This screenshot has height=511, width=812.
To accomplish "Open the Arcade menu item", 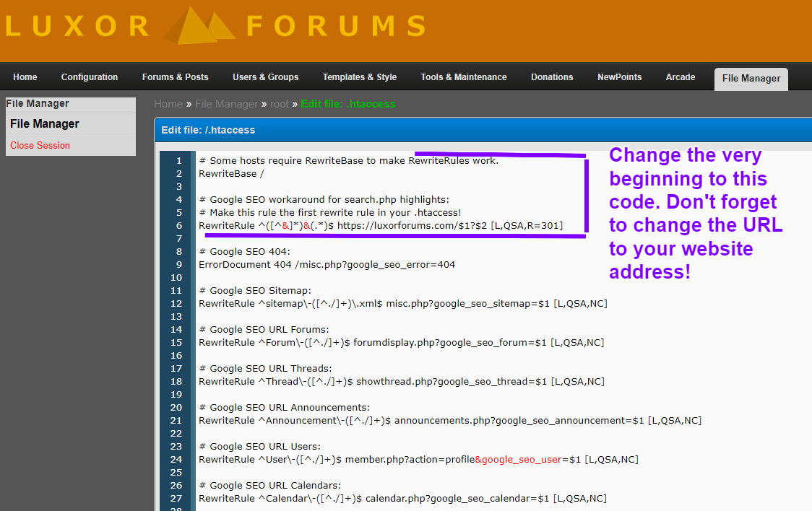I will pos(681,77).
